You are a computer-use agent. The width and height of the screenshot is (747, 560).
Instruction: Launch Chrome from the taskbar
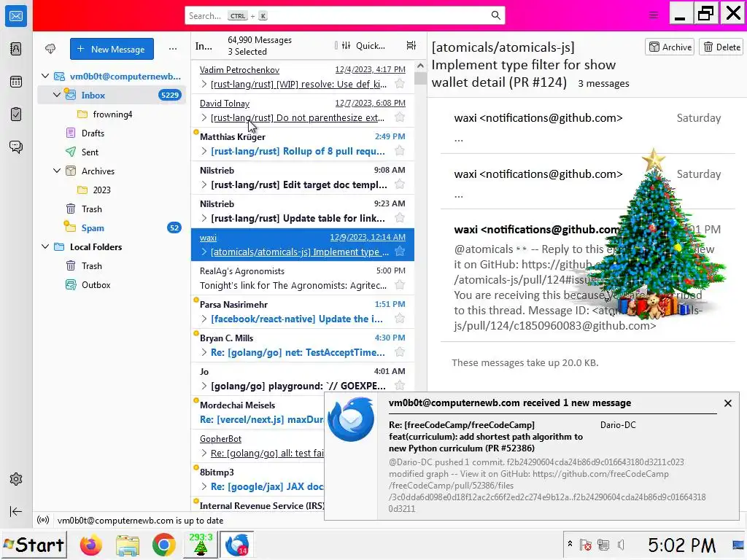164,545
